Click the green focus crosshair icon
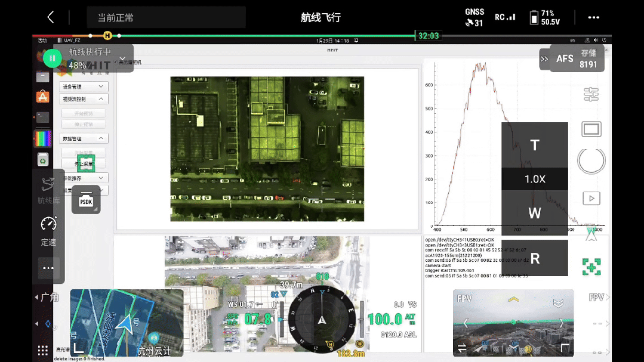This screenshot has height=362, width=644. pos(591,268)
